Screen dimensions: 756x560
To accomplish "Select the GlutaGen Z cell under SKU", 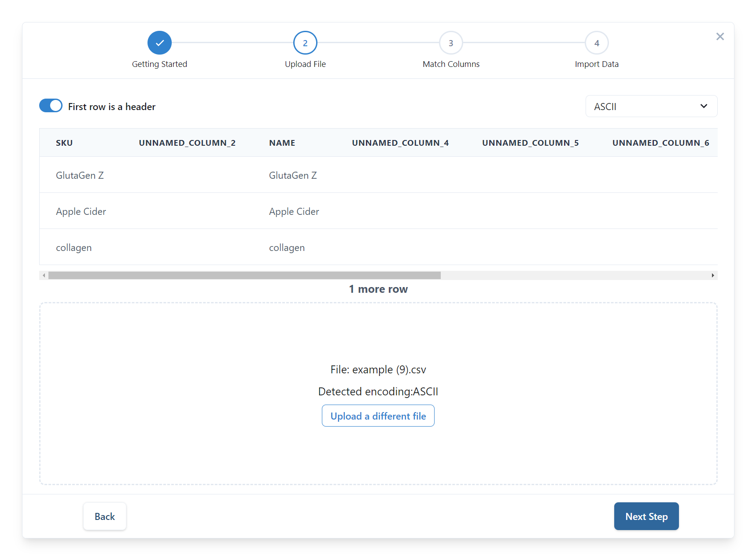I will pos(80,175).
